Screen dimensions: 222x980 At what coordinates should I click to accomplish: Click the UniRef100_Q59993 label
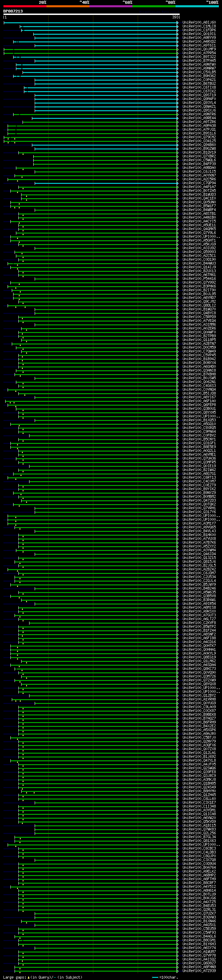[199, 252]
